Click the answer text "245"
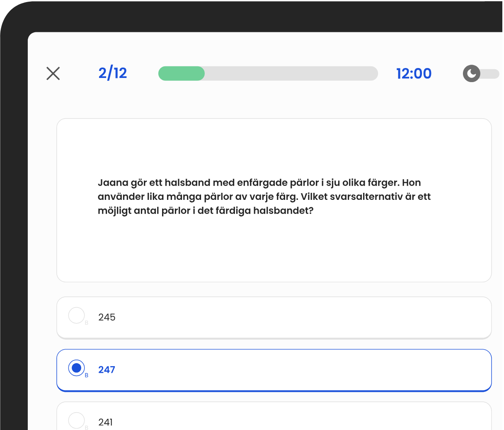The image size is (504, 430). point(107,317)
